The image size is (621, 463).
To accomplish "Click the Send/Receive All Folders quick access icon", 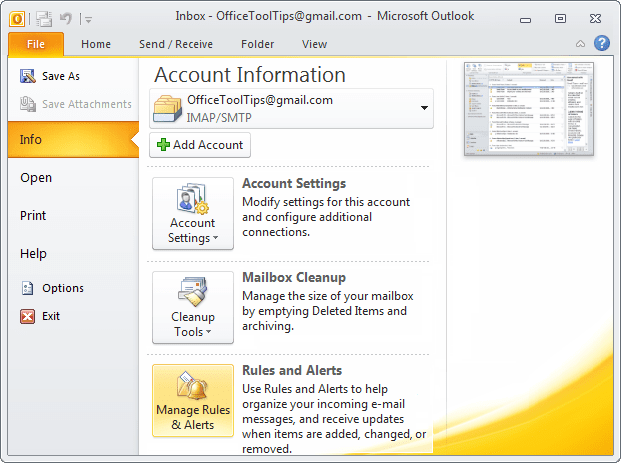I will (x=44, y=18).
